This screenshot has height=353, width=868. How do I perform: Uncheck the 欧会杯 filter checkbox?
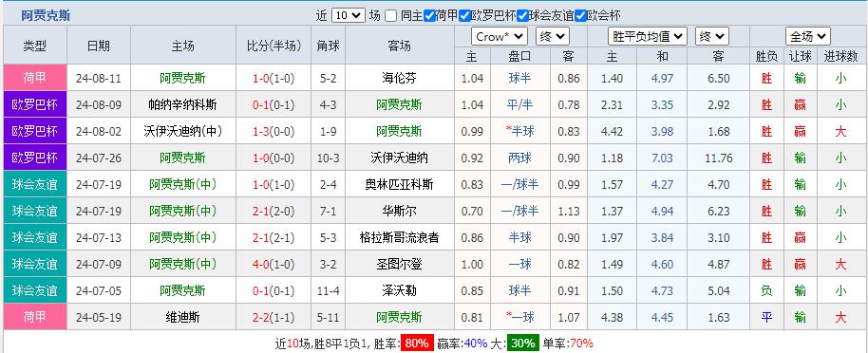point(580,16)
